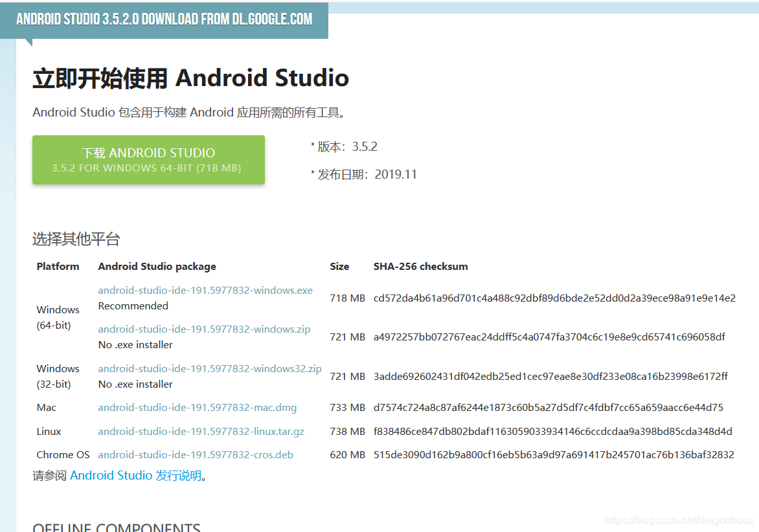759x532 pixels.
Task: Click the 发布日期: 2019.11 text
Action: [367, 174]
